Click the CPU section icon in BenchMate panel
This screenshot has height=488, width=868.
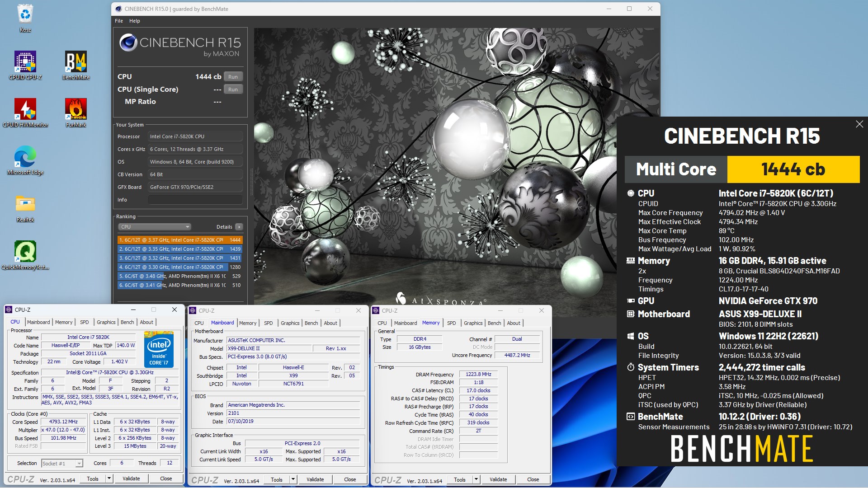click(x=631, y=193)
